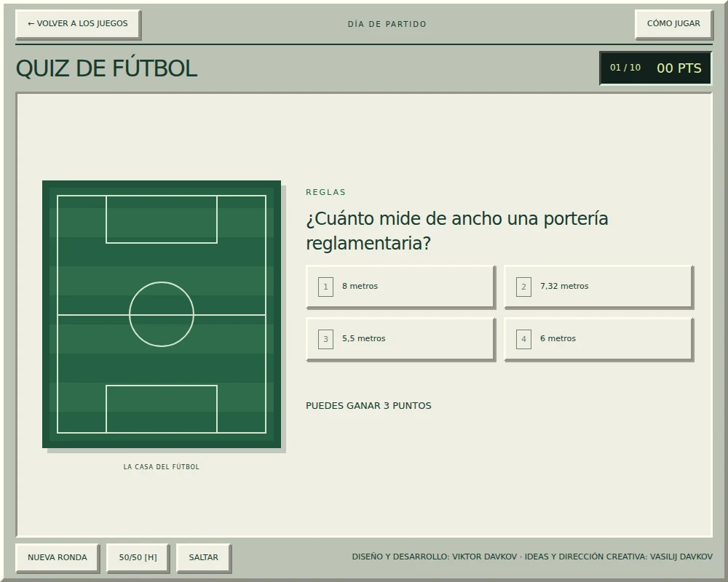Click the Viktor Davkov credits text
The image size is (728, 582).
(x=434, y=557)
